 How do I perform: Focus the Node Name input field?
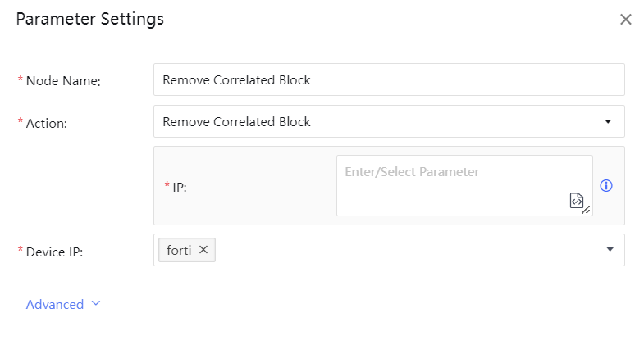389,80
